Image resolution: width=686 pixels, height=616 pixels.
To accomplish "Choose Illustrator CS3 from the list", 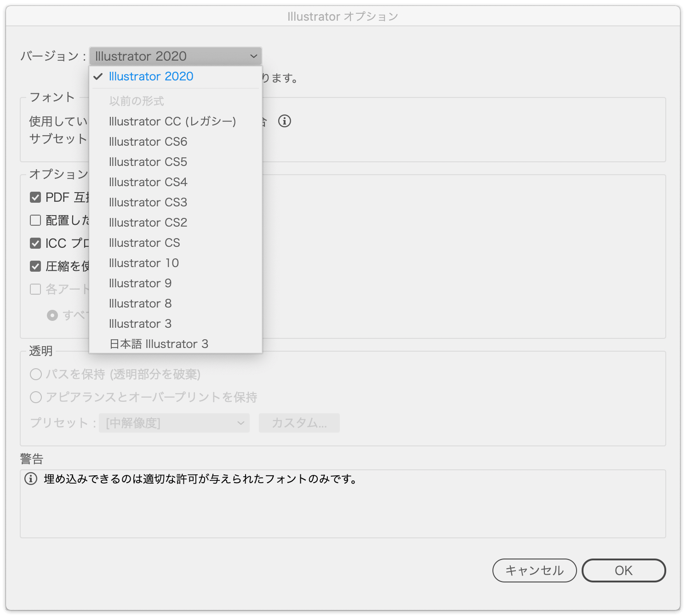I will [176, 202].
